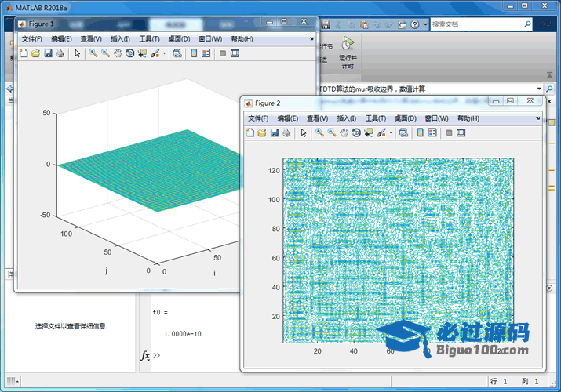Click the help question mark icon in MATLAB toolbar
The height and width of the screenshot is (392, 561).
click(x=414, y=24)
